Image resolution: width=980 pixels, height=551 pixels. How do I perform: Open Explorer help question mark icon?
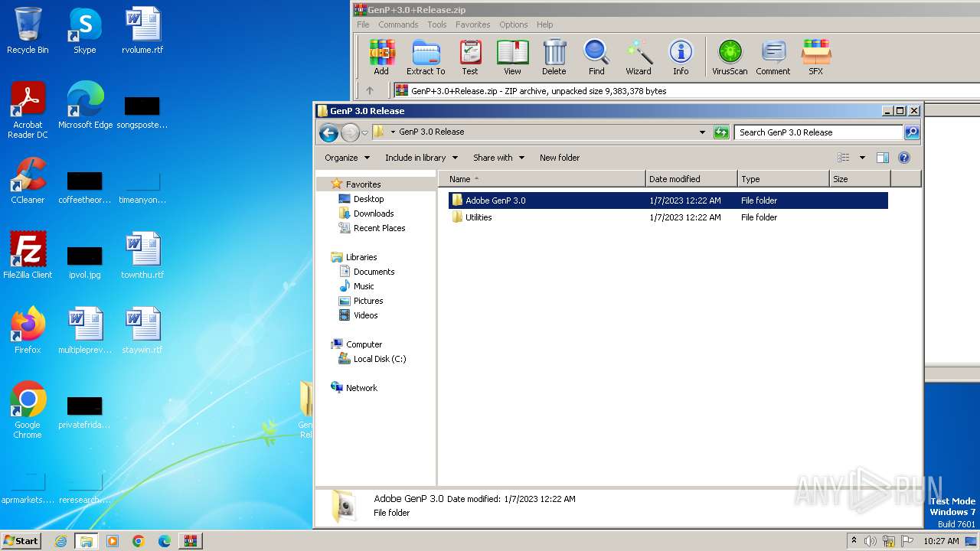click(904, 158)
